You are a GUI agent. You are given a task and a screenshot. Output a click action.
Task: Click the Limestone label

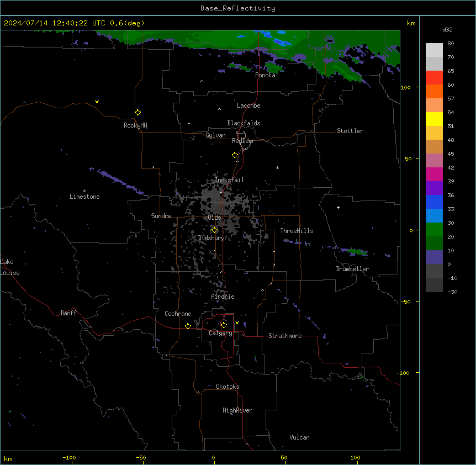pyautogui.click(x=84, y=197)
